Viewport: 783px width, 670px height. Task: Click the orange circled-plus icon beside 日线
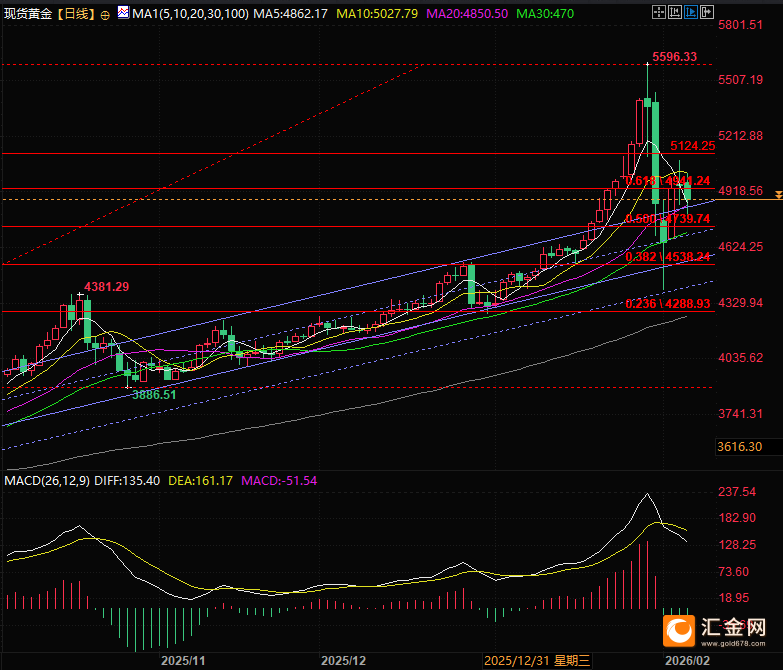pos(105,15)
